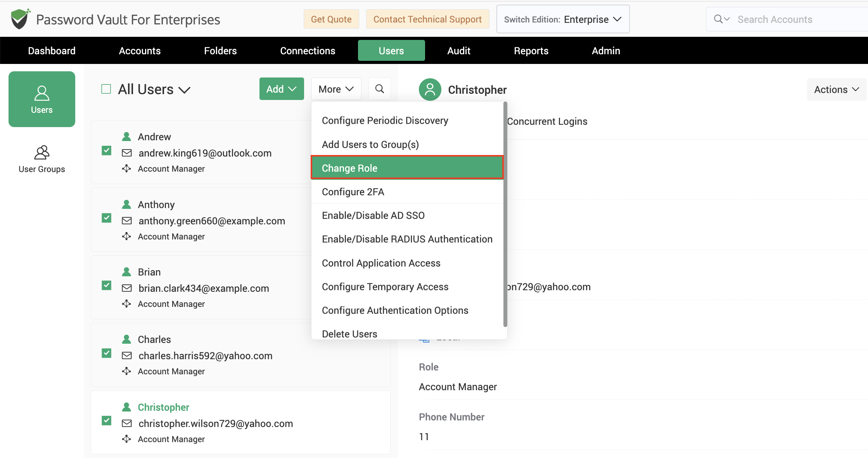Open Anthony's user name link
The image size is (868, 458).
coord(156,205)
